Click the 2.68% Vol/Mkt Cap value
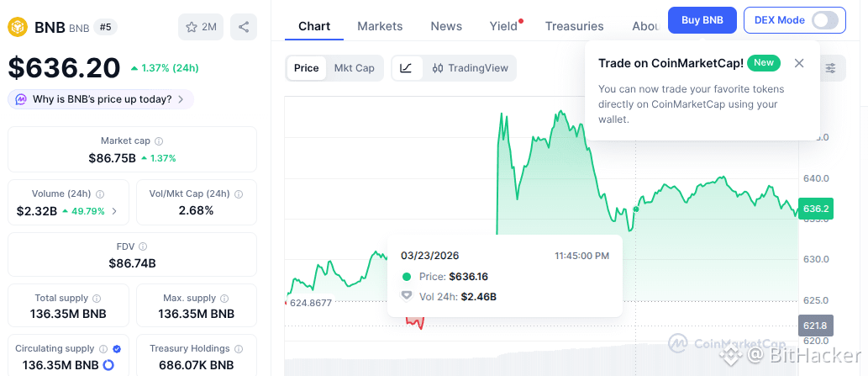Viewport: 868px width, 376px height. coord(196,211)
